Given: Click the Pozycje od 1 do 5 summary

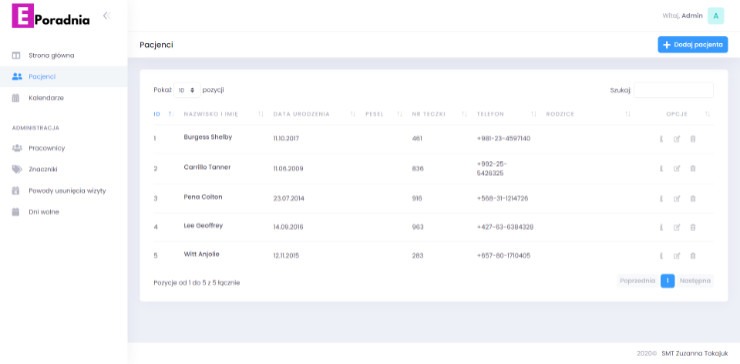Looking at the screenshot, I should [x=197, y=283].
